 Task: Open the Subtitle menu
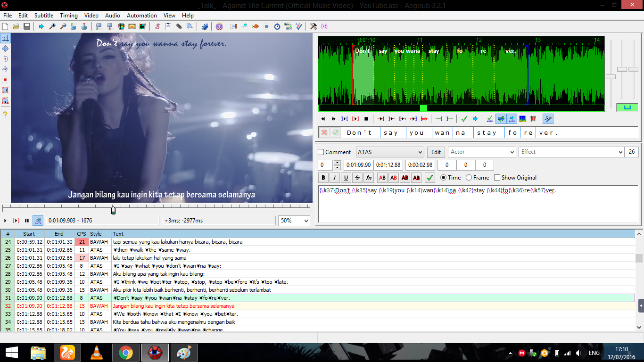coord(44,16)
